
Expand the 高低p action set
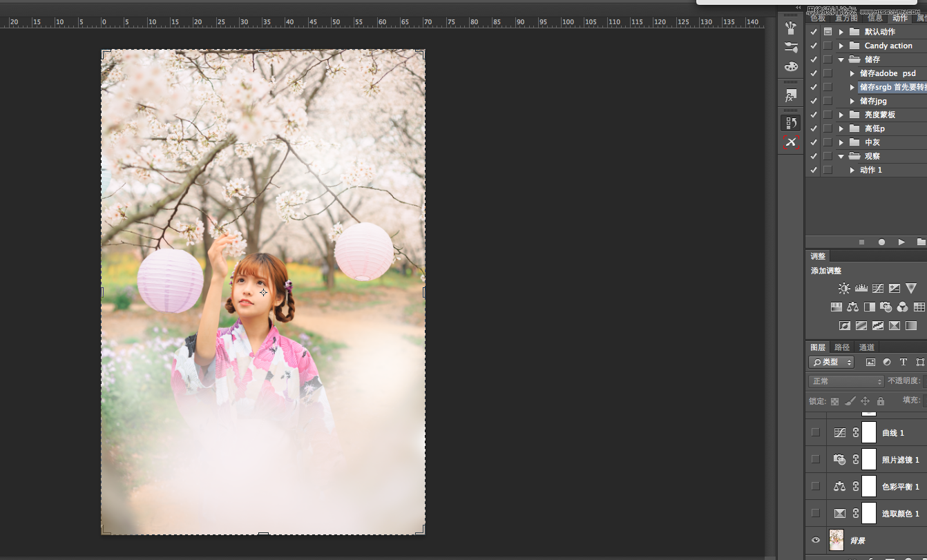click(841, 128)
